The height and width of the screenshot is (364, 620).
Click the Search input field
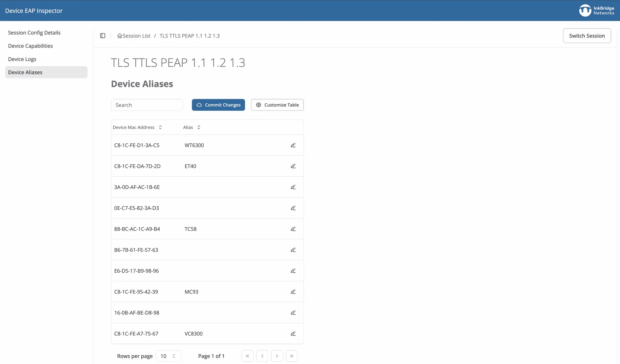click(147, 105)
